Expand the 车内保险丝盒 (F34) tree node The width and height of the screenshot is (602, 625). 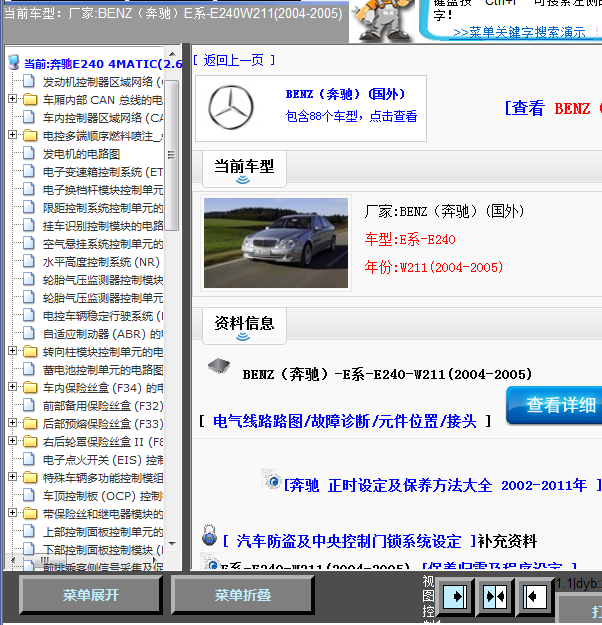tap(12, 387)
